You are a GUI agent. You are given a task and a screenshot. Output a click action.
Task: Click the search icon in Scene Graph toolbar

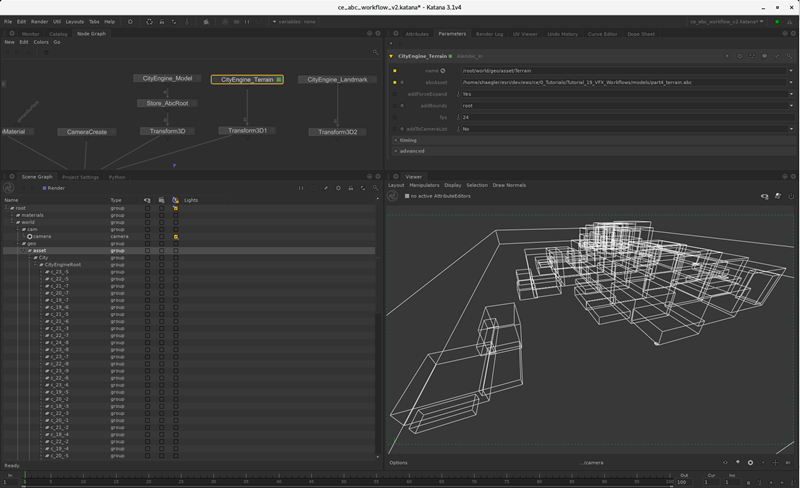click(376, 188)
